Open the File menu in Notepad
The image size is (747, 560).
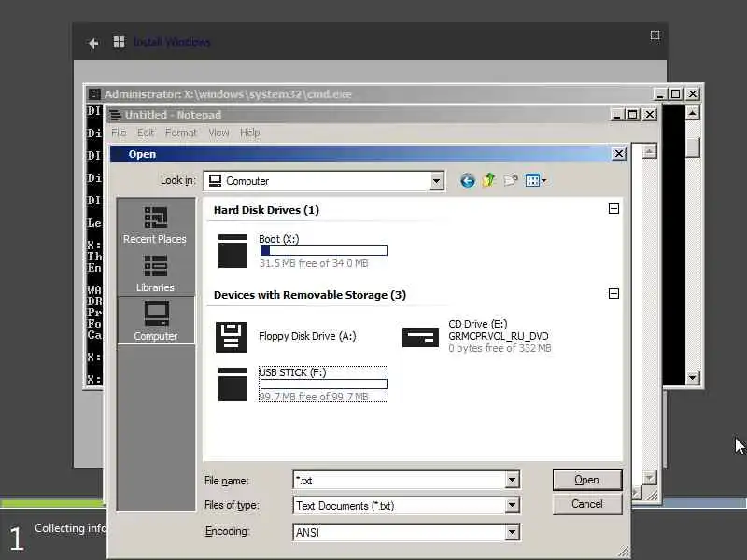[x=119, y=133]
